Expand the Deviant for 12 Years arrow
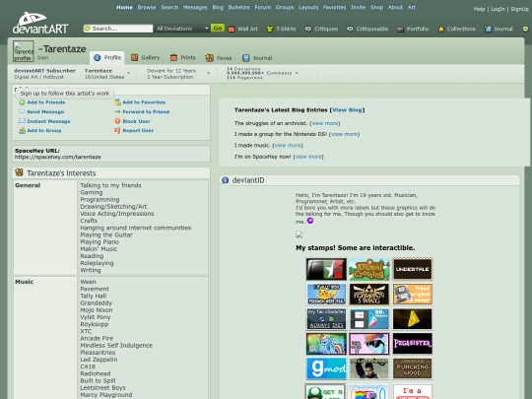Image resolution: width=532 pixels, height=399 pixels. tap(208, 73)
